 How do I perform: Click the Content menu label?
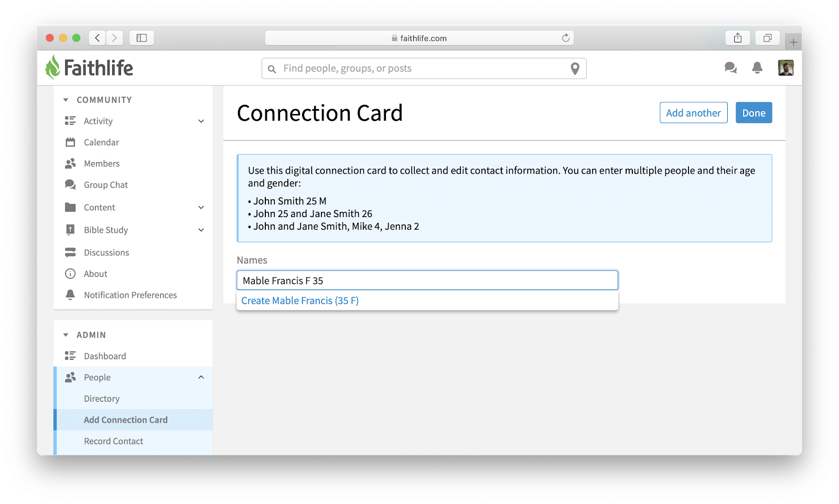coord(100,207)
